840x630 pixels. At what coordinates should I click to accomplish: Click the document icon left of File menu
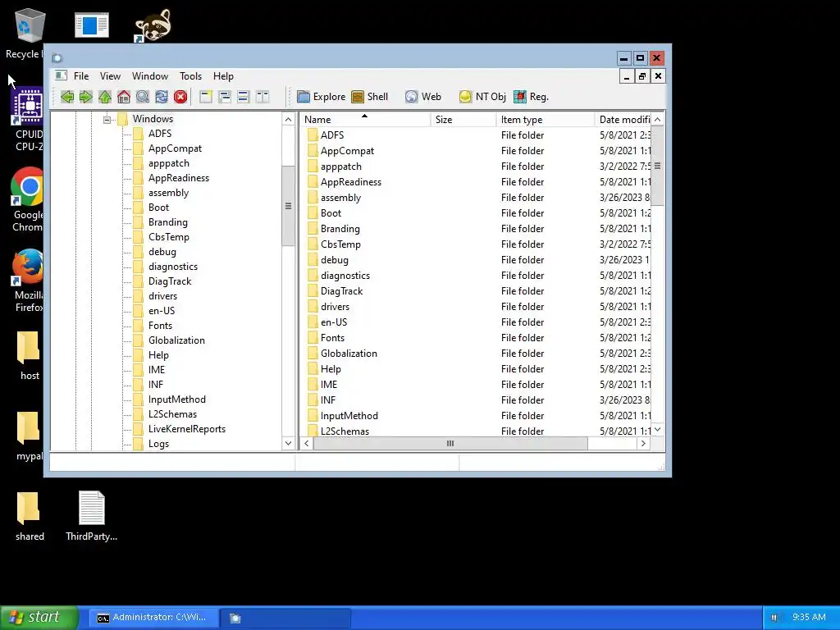tap(61, 75)
